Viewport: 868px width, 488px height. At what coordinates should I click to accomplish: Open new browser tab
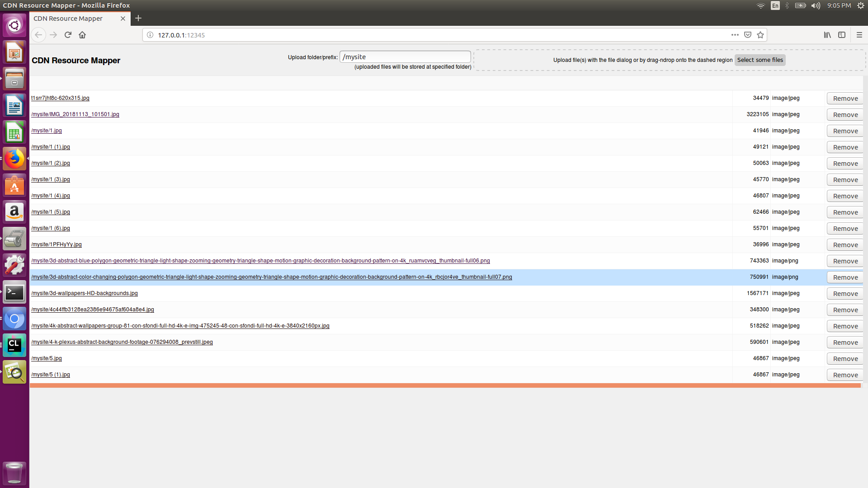pos(138,18)
